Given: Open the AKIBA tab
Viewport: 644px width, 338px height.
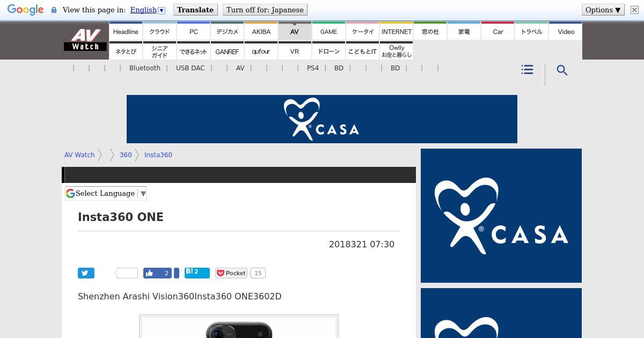Looking at the screenshot, I should (261, 32).
